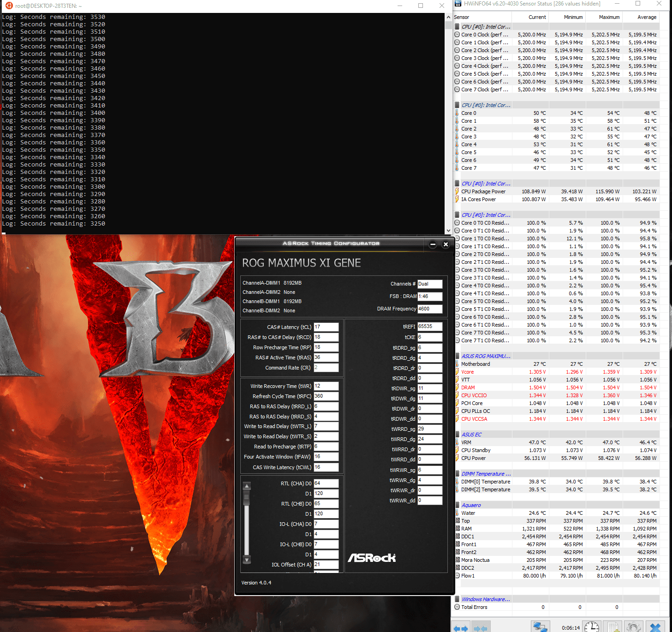672x632 pixels.
Task: Click the Command Rate (CR) field
Action: (326, 368)
